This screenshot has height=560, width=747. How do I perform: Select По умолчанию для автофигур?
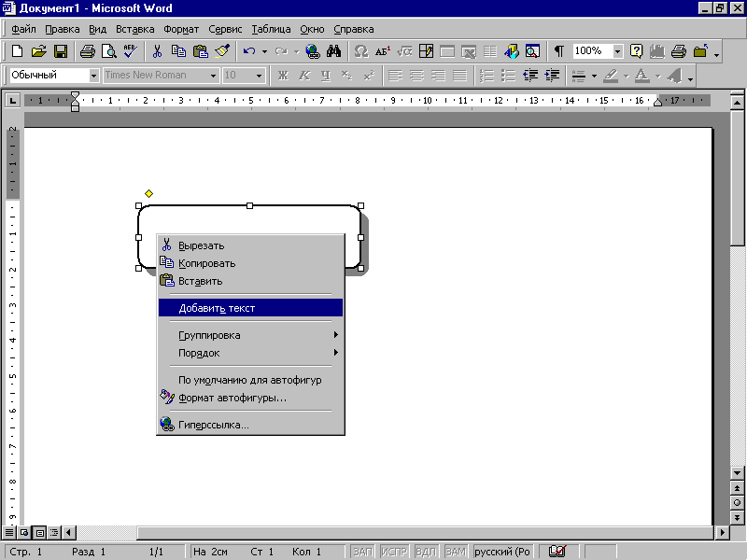250,380
